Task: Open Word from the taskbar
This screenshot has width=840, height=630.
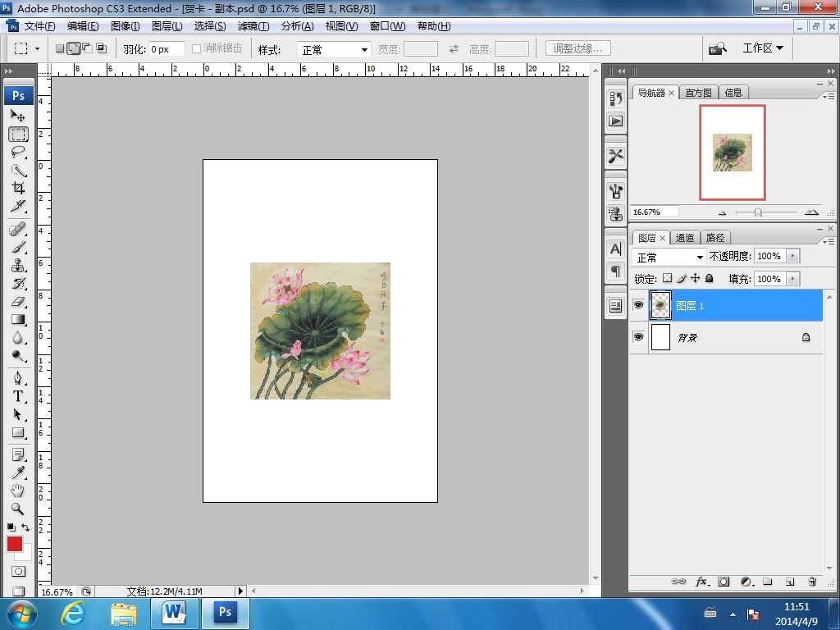Action: tap(176, 614)
